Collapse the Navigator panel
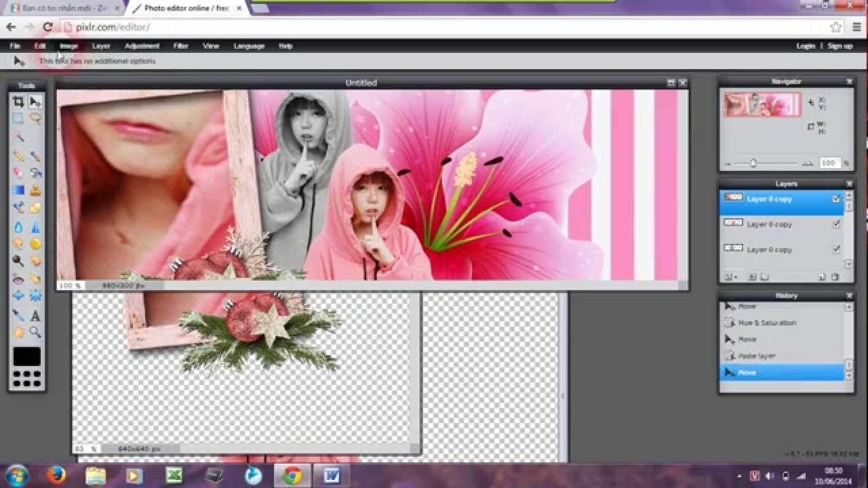The height and width of the screenshot is (488, 868). pyautogui.click(x=849, y=81)
